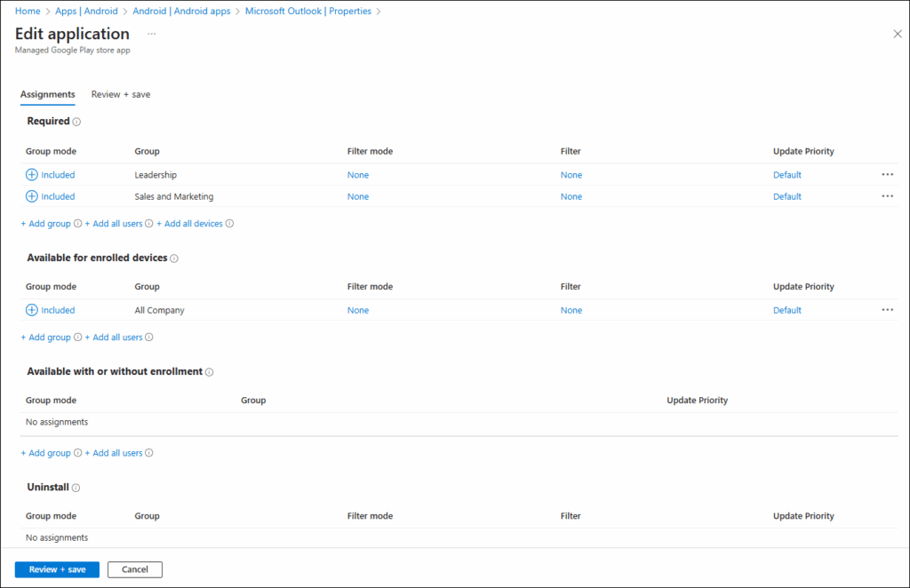Open the row menu for All Company
Screen dimensions: 910x588
click(x=887, y=310)
